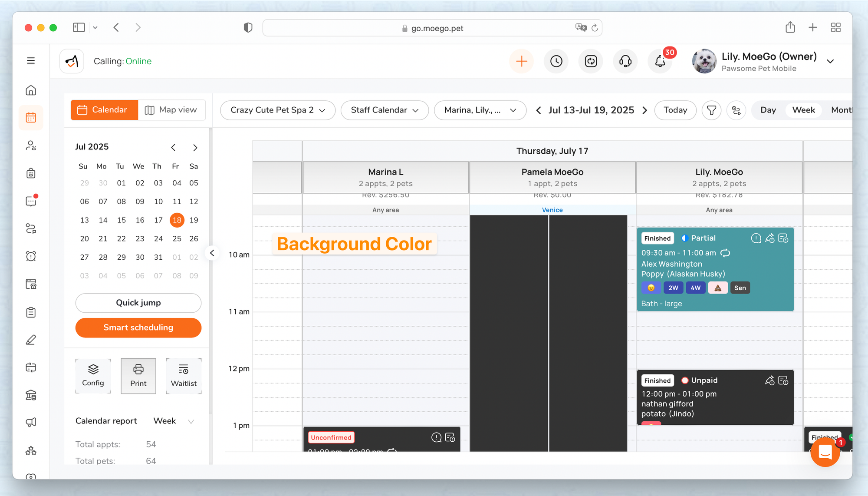Switch calendar to Day view
The image size is (868, 496).
coord(768,110)
